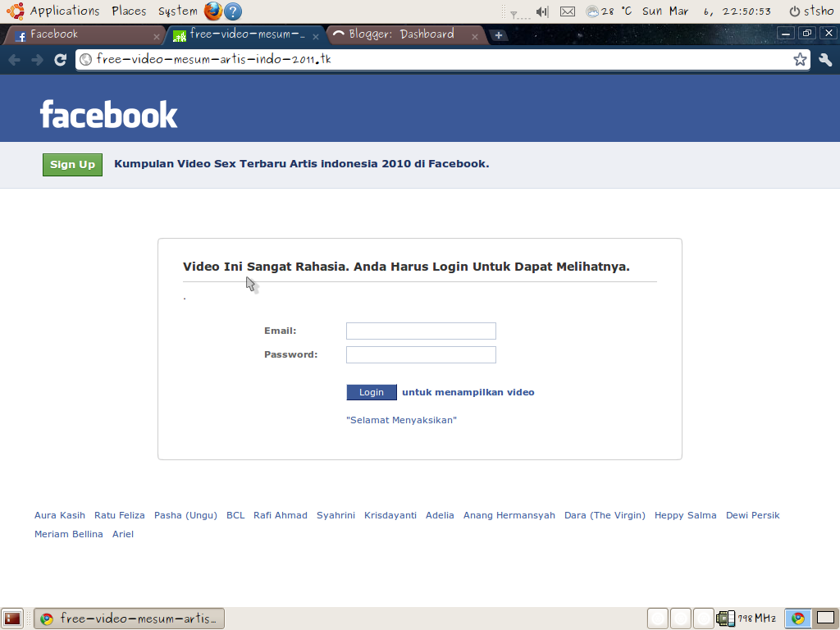Select the free-video-mesum tab

pyautogui.click(x=246, y=34)
